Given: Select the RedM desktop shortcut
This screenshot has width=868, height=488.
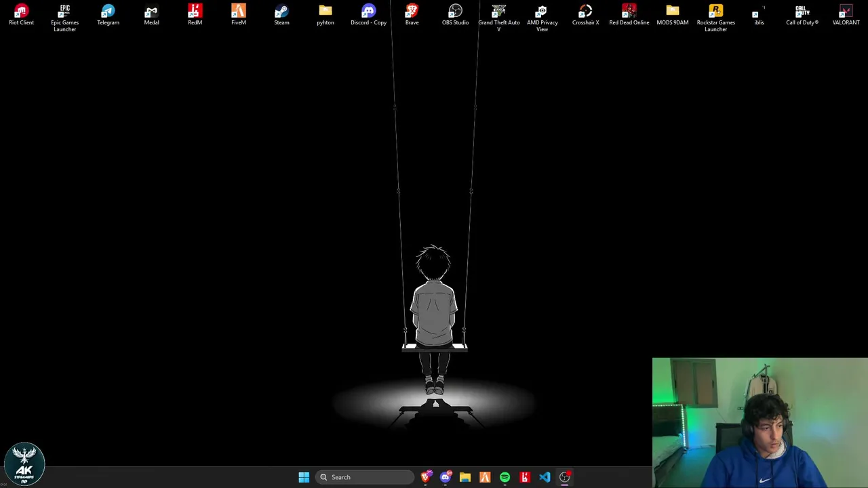Looking at the screenshot, I should coord(195,16).
